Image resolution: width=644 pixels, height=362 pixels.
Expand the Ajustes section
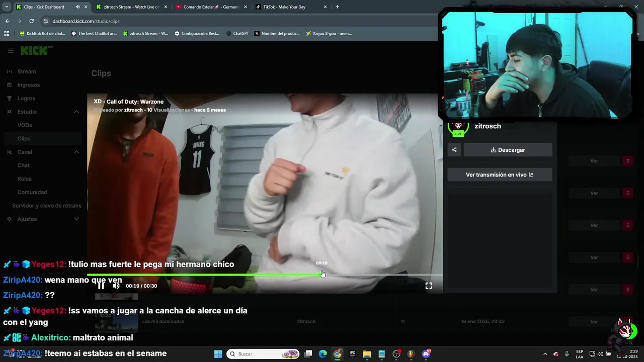[x=76, y=219]
